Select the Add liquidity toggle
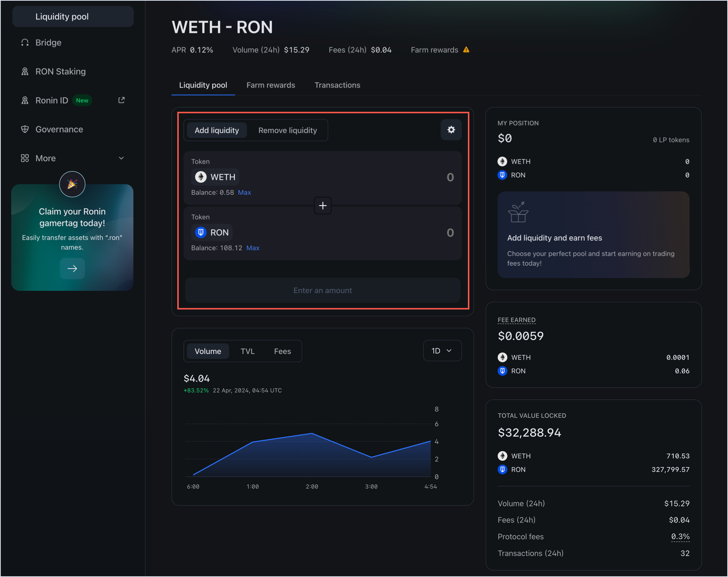The width and height of the screenshot is (728, 577). (217, 130)
